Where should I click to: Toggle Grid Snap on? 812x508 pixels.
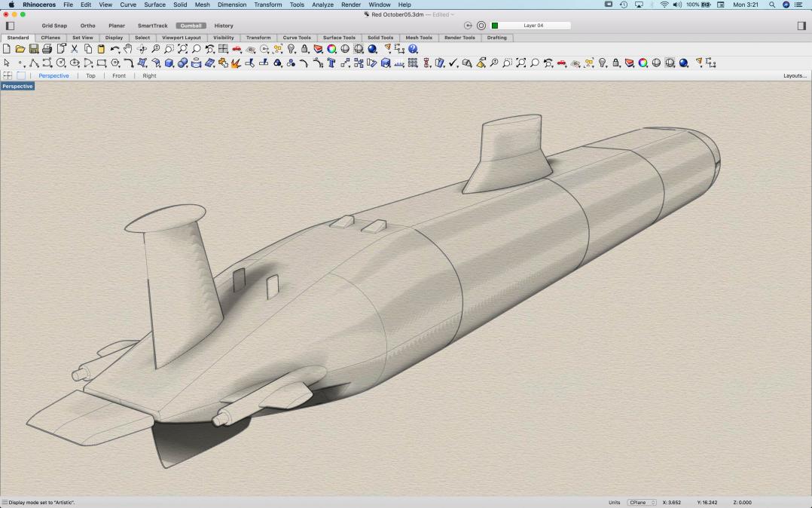[x=54, y=26]
